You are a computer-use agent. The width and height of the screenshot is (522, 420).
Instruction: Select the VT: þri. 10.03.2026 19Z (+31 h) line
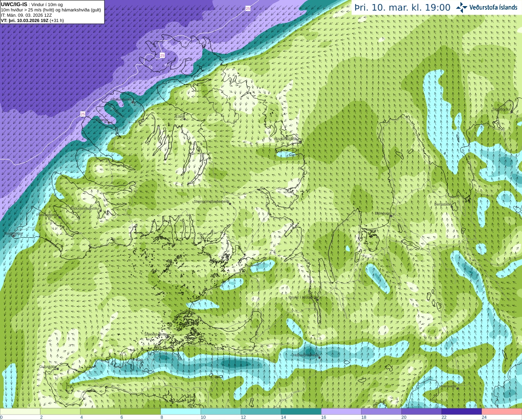coord(32,20)
